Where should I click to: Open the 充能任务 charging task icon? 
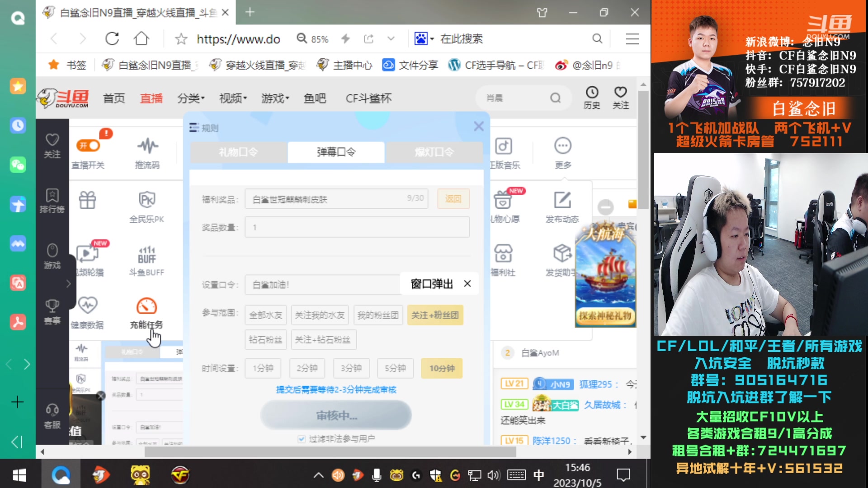tap(146, 312)
